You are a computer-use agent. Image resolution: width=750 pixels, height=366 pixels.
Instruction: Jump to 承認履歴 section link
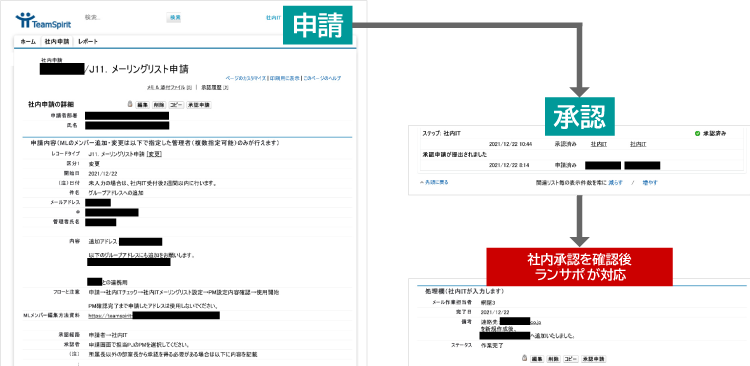(x=215, y=88)
